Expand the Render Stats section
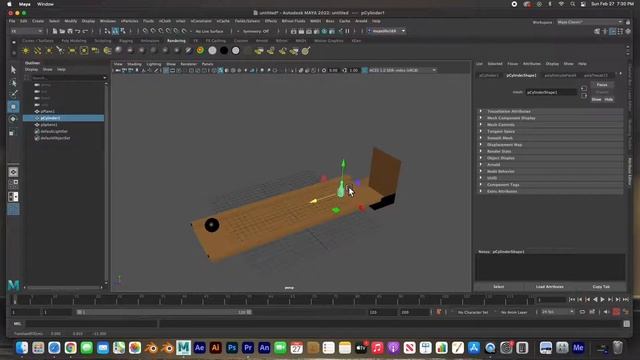This screenshot has width=640, height=360. 550,151
